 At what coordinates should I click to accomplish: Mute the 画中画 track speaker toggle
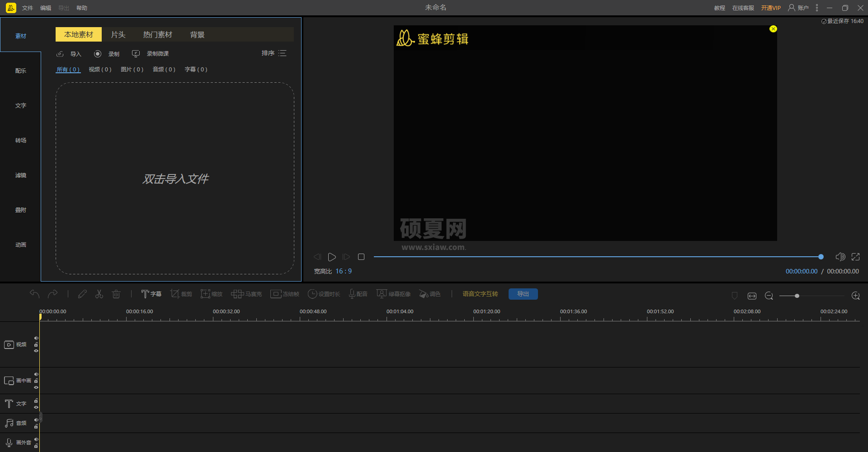[x=36, y=374]
